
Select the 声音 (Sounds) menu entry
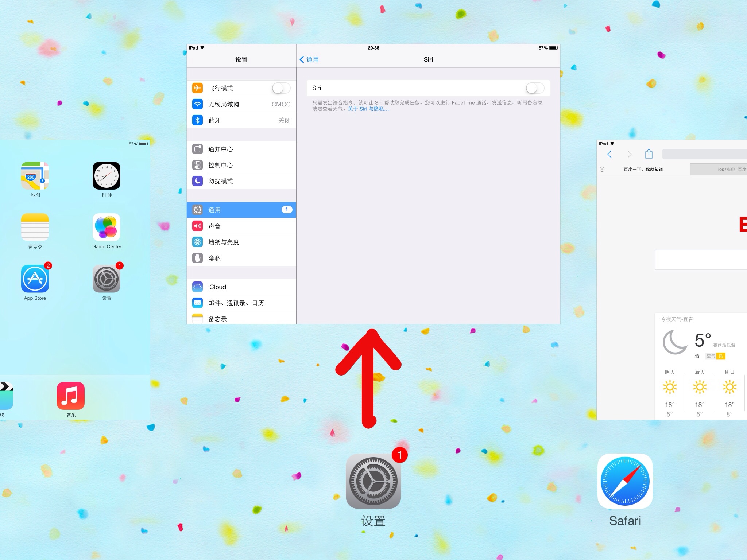241,226
